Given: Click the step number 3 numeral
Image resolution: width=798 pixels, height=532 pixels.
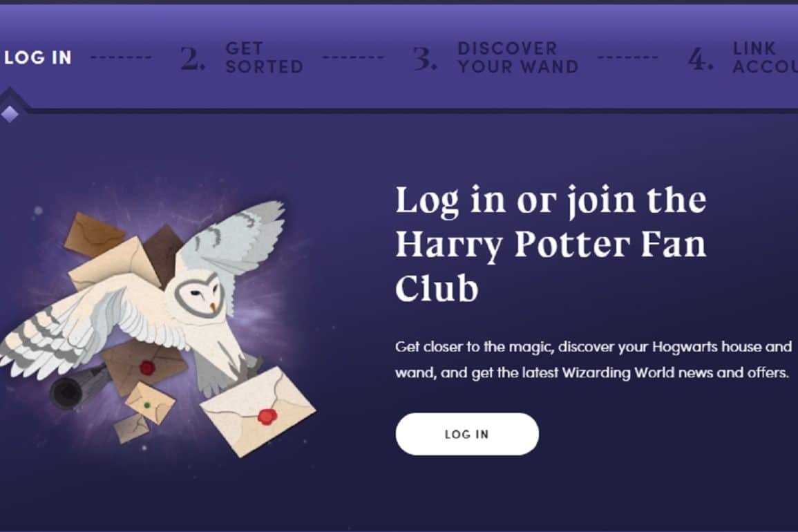Looking at the screenshot, I should coord(424,59).
